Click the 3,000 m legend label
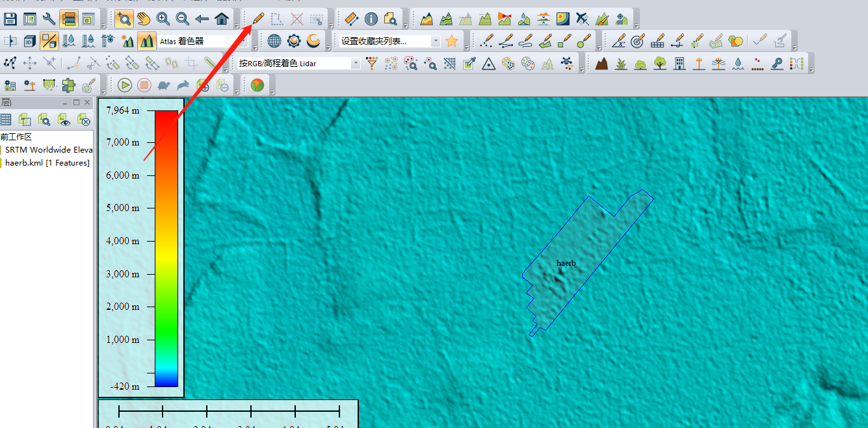This screenshot has height=428, width=868. click(x=123, y=274)
